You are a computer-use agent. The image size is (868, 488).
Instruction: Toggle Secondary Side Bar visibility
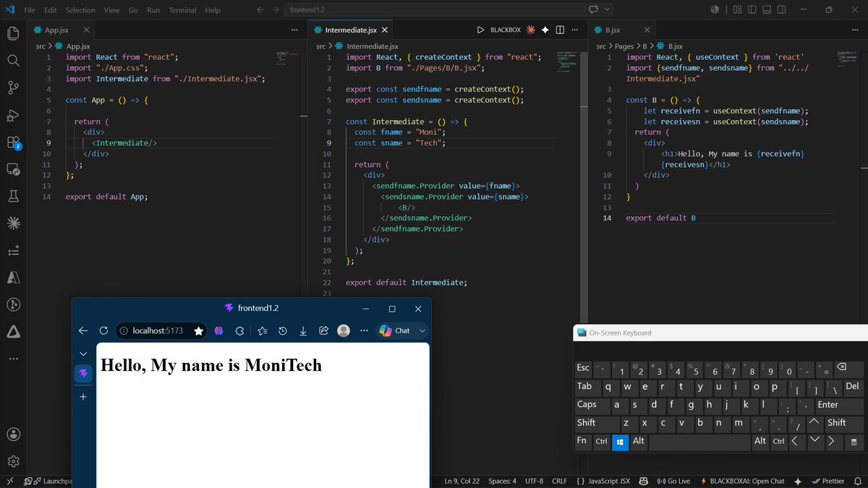pyautogui.click(x=781, y=10)
